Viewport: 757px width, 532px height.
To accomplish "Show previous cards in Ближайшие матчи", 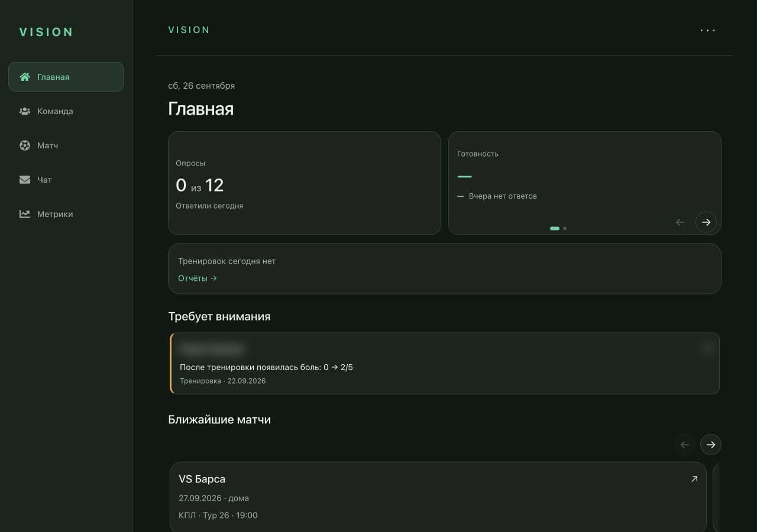I will click(x=685, y=445).
